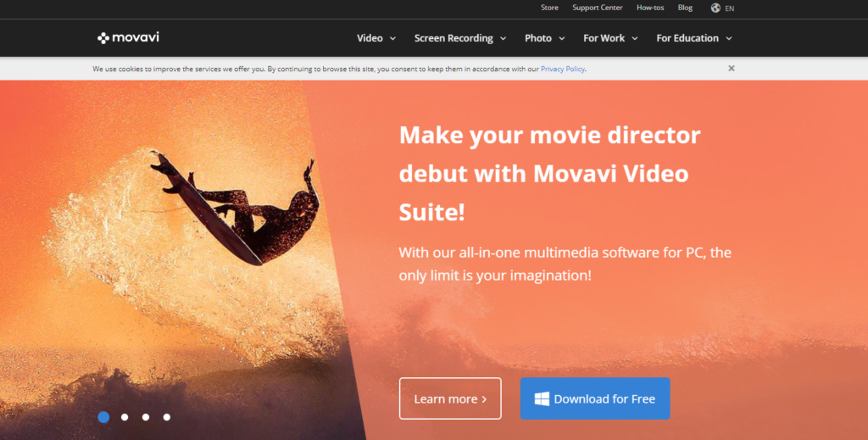Go to How-tos page
Screen dimensions: 868x440
650,8
